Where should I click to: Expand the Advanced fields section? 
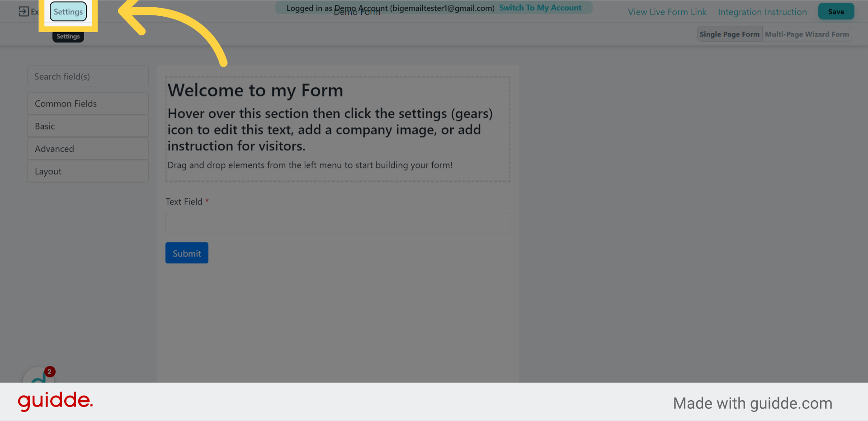(88, 149)
